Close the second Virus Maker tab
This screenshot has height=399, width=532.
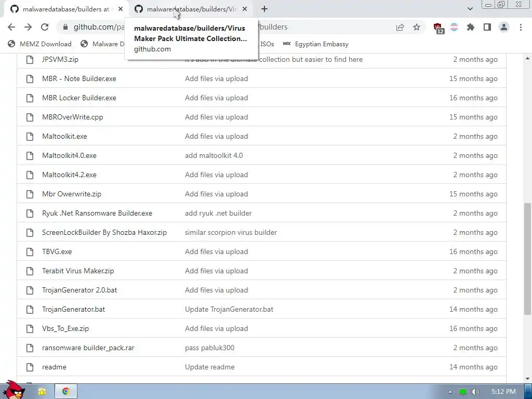tap(245, 9)
